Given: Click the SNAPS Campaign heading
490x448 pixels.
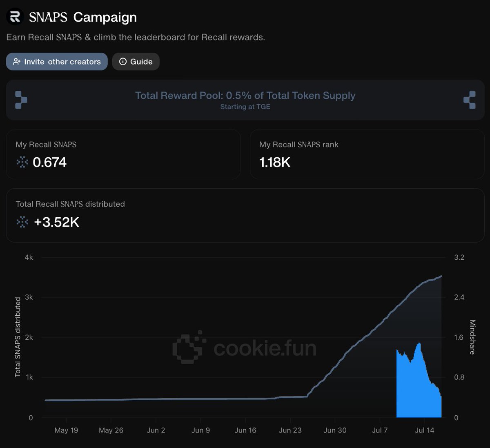Looking at the screenshot, I should pos(83,17).
